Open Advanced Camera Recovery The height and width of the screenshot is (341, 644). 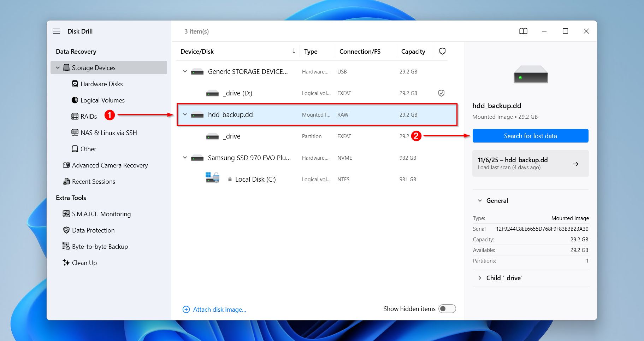(x=110, y=165)
